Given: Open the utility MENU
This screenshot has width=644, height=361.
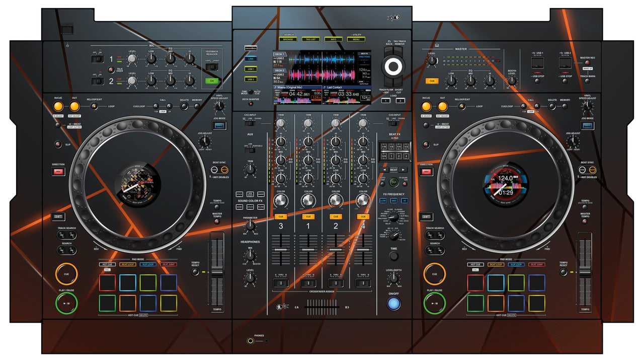Looking at the screenshot, I should [x=356, y=39].
